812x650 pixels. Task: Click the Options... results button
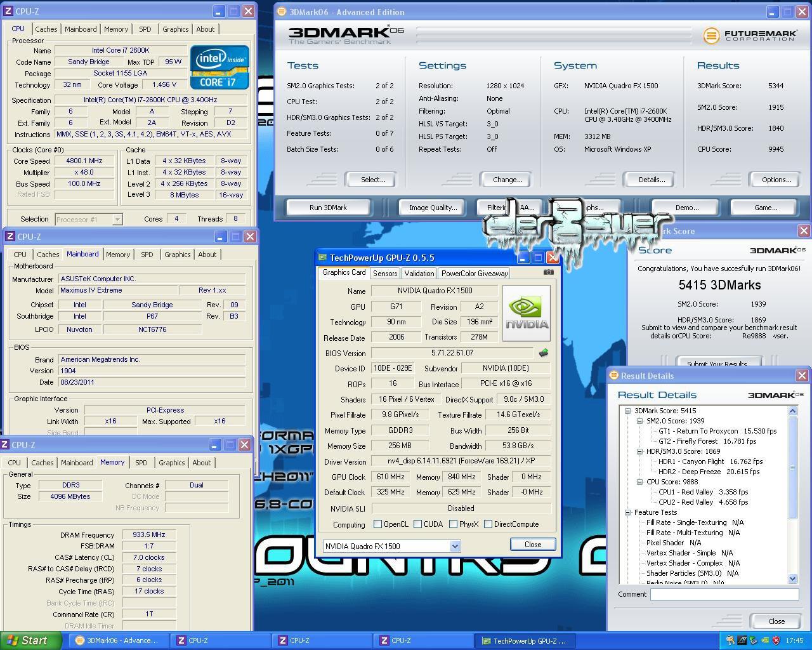[x=776, y=180]
